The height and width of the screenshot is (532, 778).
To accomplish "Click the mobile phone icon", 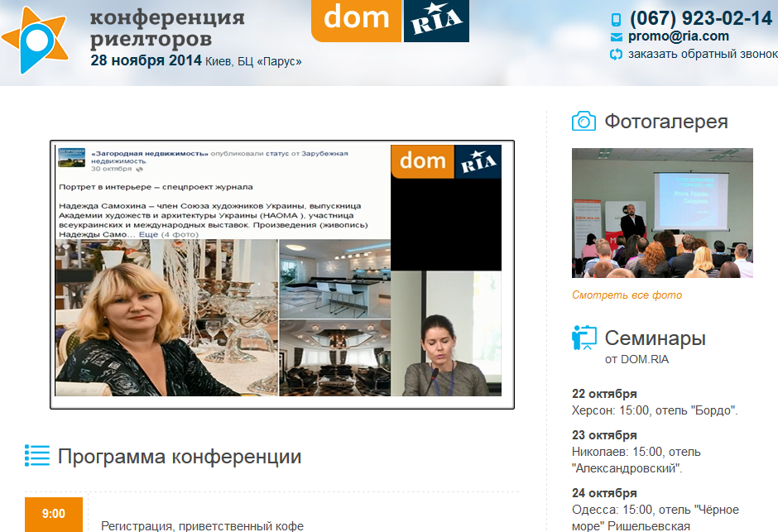I will pyautogui.click(x=616, y=20).
